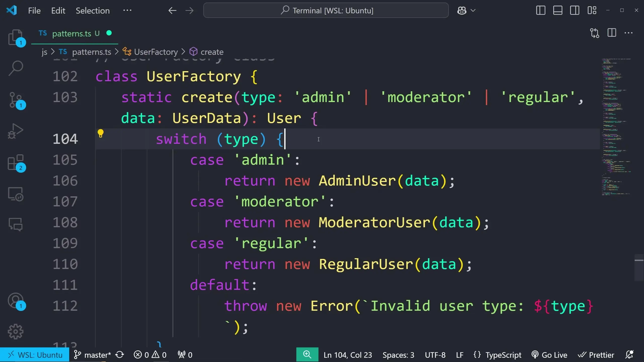Change end of line via LF
Image resolution: width=644 pixels, height=362 pixels.
click(460, 355)
